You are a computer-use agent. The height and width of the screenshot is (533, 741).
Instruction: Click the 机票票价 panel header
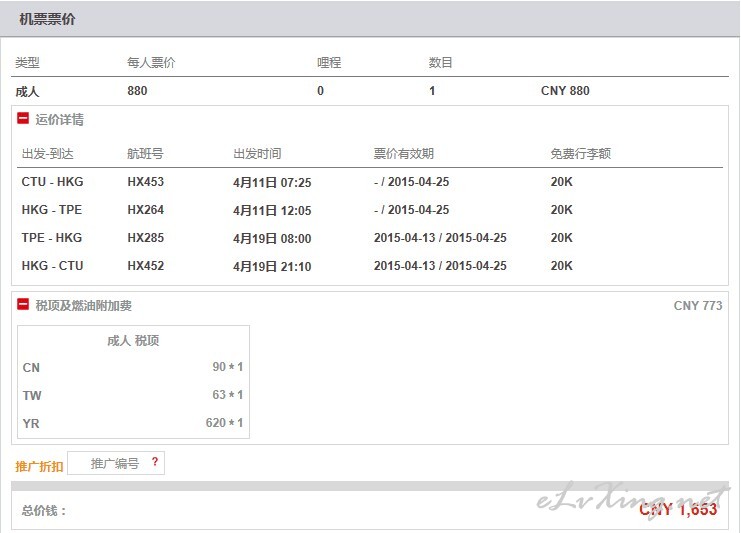click(47, 19)
